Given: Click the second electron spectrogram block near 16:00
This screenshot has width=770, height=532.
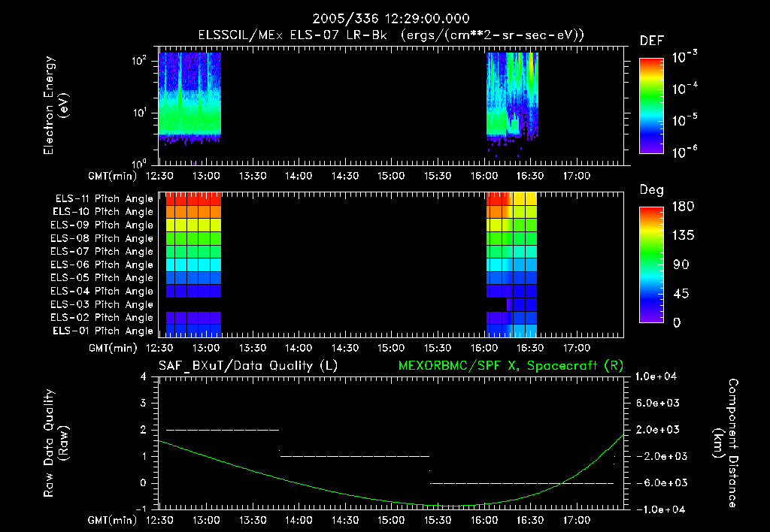Looking at the screenshot, I should (x=512, y=97).
